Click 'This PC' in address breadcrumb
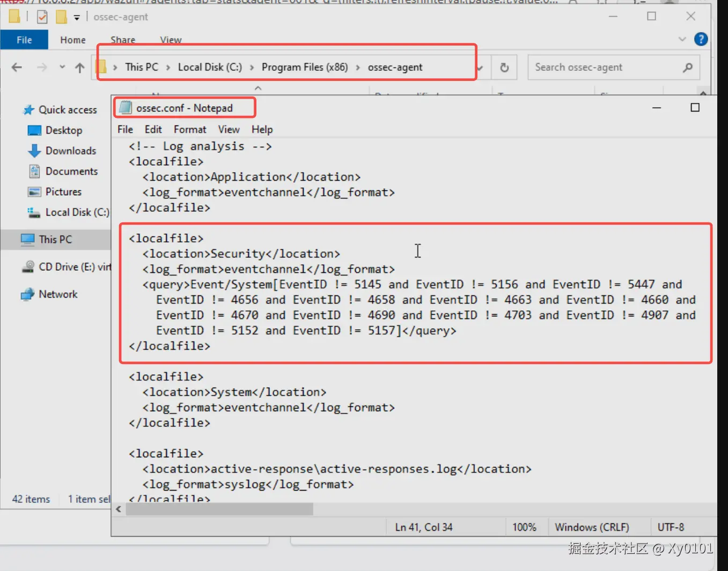Image resolution: width=728 pixels, height=571 pixels. click(x=142, y=67)
